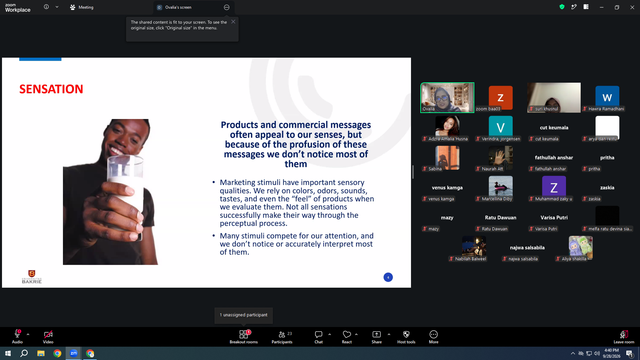Image resolution: width=640 pixels, height=360 pixels.
Task: Expand the chat options arrow
Action: [329, 334]
